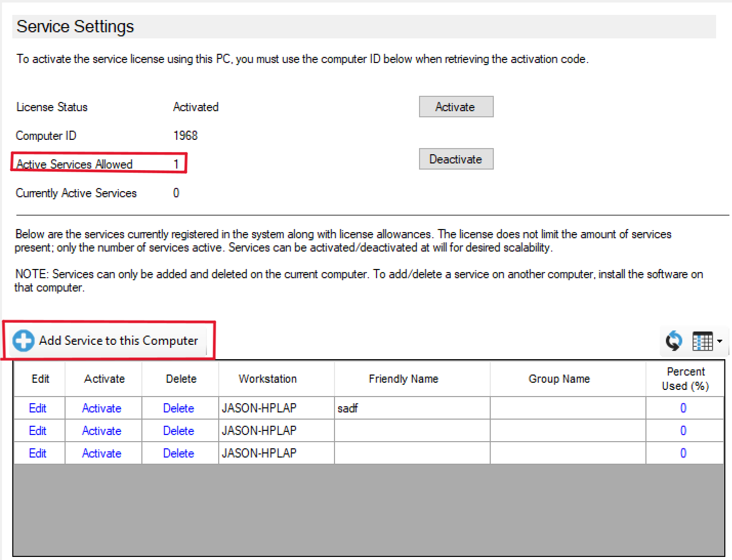Click the Edit column header
Screen dimensions: 732x560
[x=40, y=379]
